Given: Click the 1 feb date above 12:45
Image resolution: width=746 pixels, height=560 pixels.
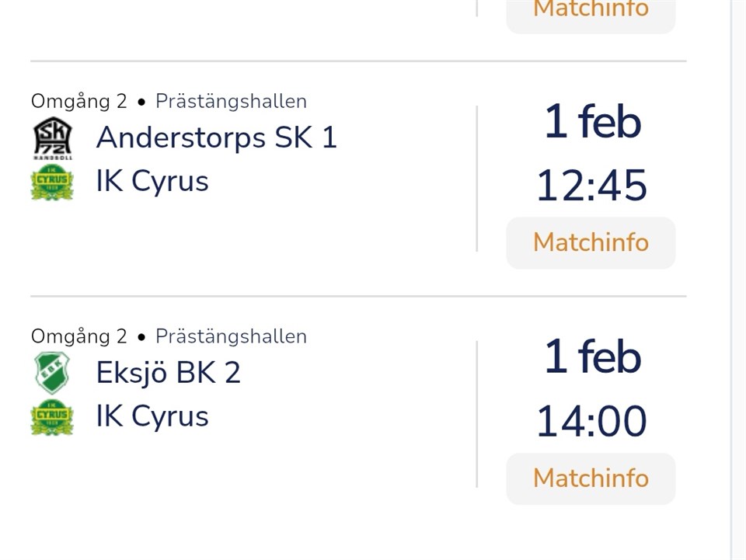Looking at the screenshot, I should tap(592, 123).
